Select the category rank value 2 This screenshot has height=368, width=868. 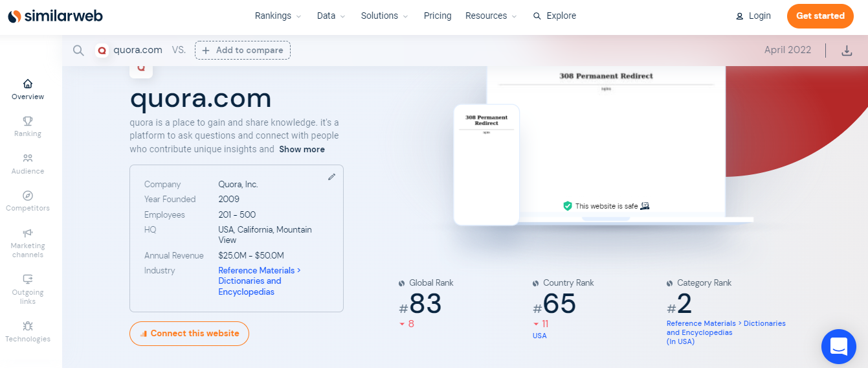pos(684,303)
